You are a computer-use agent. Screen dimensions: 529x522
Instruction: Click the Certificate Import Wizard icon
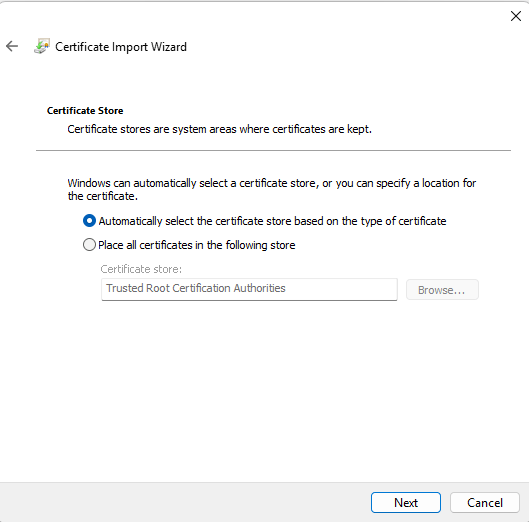(x=42, y=46)
